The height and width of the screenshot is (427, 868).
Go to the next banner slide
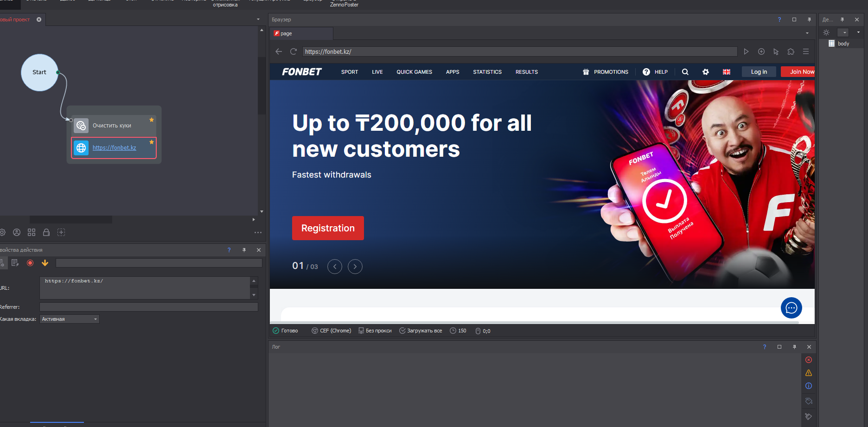coord(355,267)
